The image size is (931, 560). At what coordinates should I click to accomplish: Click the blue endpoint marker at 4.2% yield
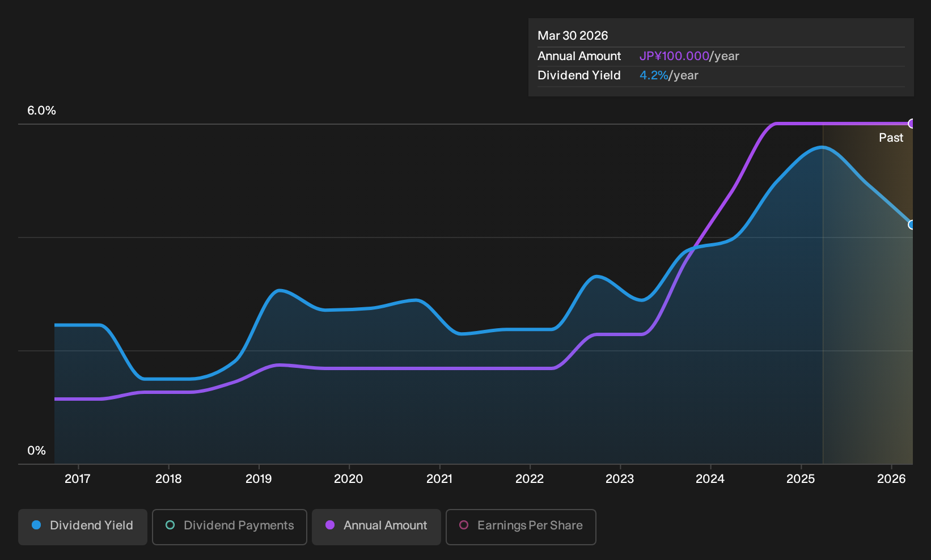(912, 224)
